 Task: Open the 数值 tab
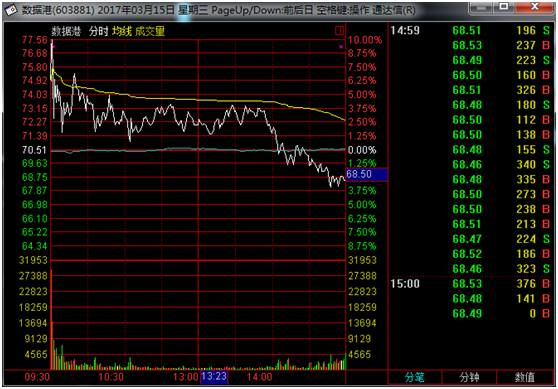[525, 377]
